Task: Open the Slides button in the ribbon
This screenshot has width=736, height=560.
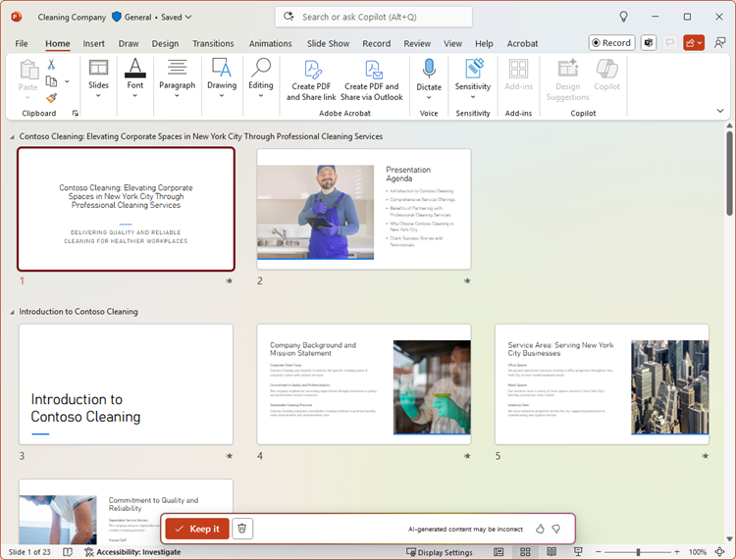Action: point(98,78)
